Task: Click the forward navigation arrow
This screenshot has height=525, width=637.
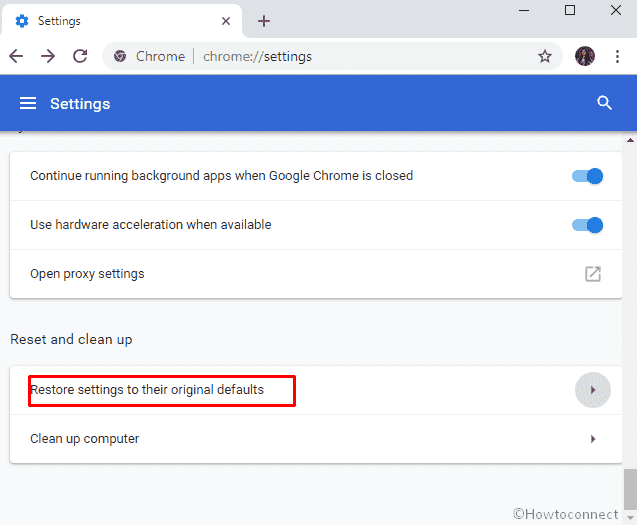Action: pyautogui.click(x=48, y=56)
